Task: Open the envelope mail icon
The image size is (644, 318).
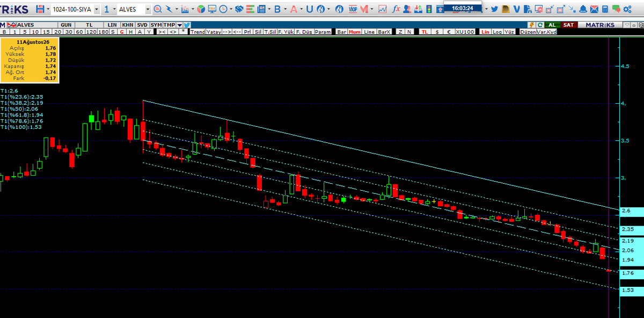Action: point(594,9)
